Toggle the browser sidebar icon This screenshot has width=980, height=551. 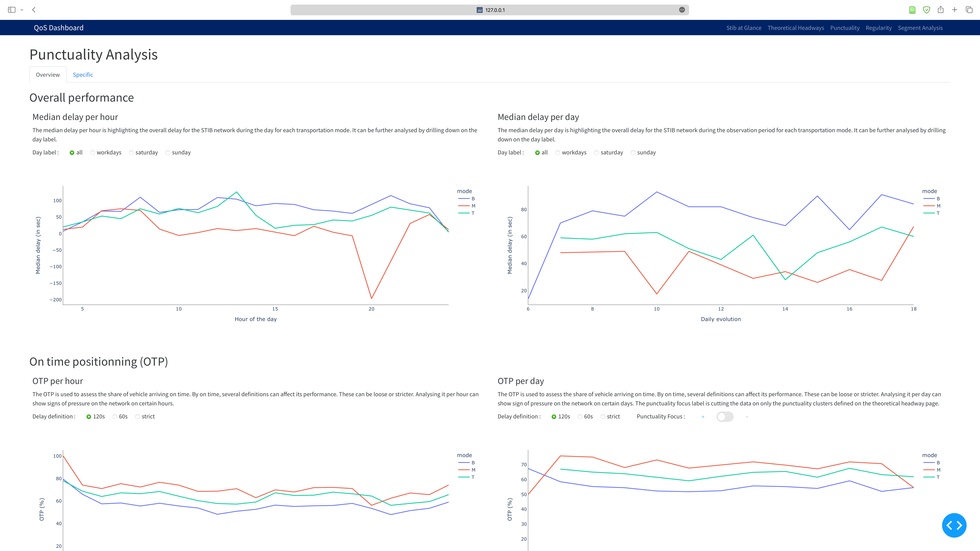pyautogui.click(x=12, y=10)
